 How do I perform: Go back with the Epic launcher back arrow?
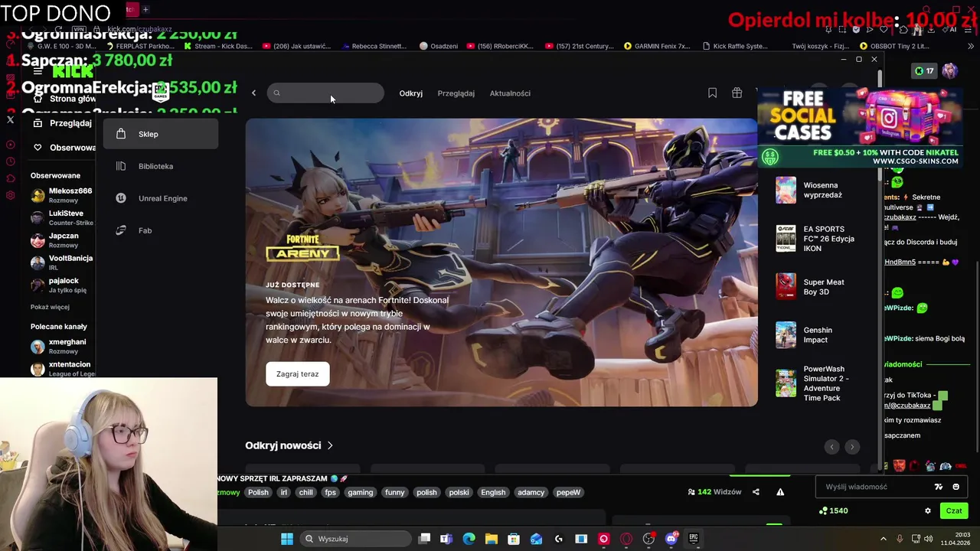[253, 93]
